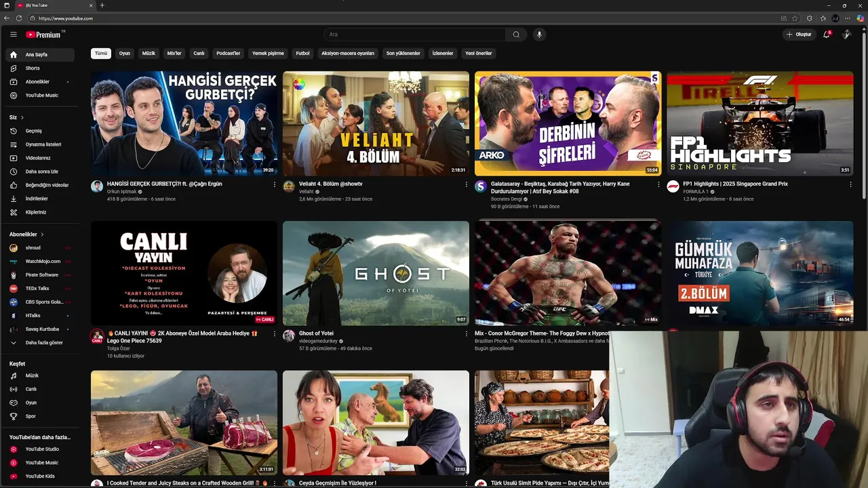This screenshot has height=488, width=868.
Task: Open options menu for Galatasaray - Beşiktaş video
Action: tap(658, 184)
